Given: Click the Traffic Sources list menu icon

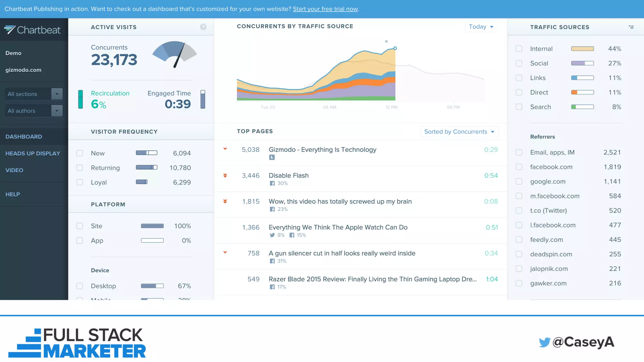Looking at the screenshot, I should [631, 27].
